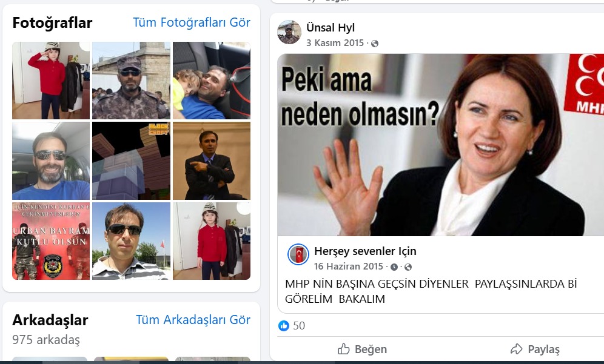Open the Kurban Bayramı greeting image thumbnail

[51, 241]
